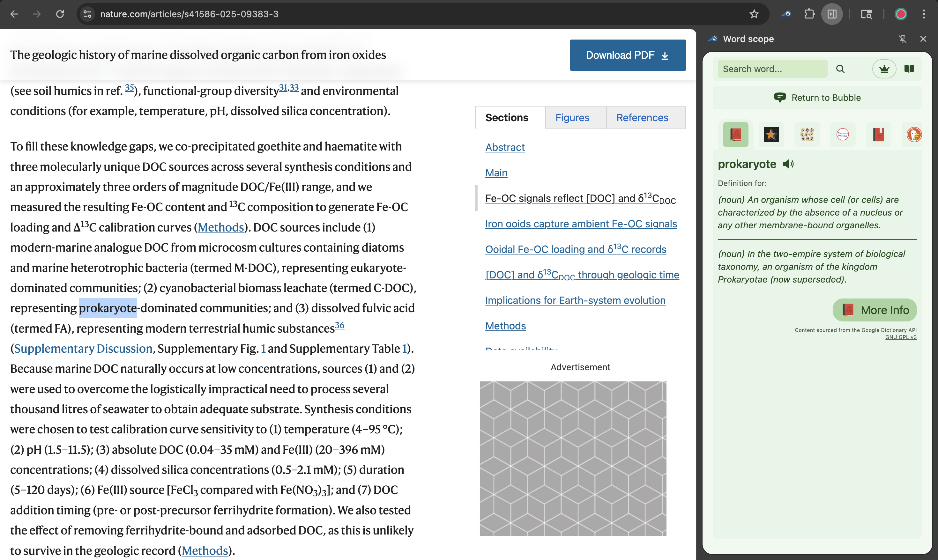938x560 pixels.
Task: Open the Supplementary Discussion link
Action: pyautogui.click(x=83, y=348)
